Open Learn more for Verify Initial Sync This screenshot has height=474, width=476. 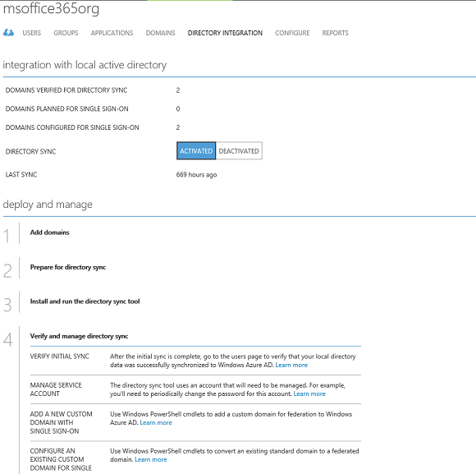291,365
